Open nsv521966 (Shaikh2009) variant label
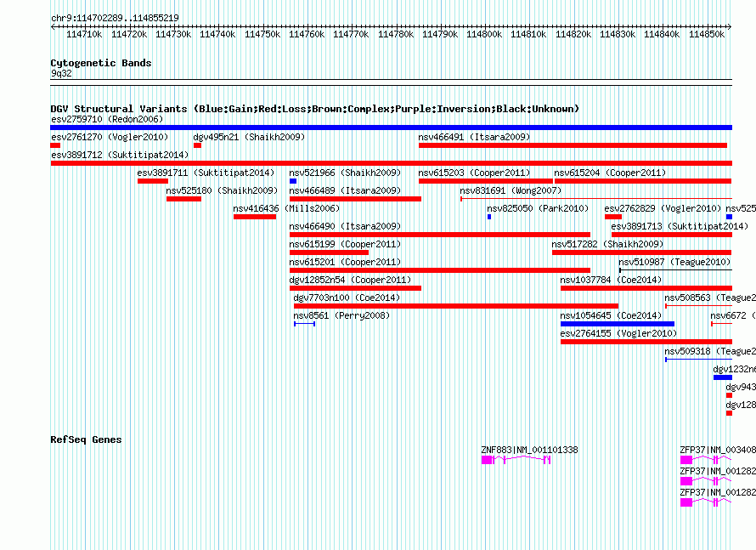The image size is (756, 550). click(345, 173)
